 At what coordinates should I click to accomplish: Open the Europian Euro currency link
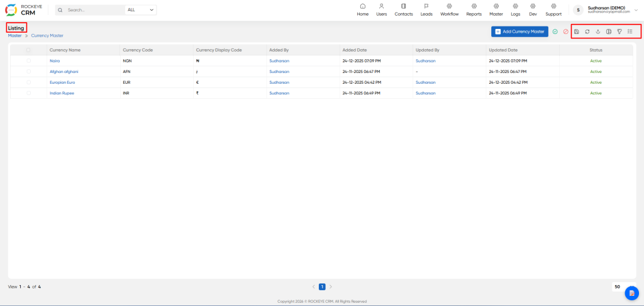(62, 82)
